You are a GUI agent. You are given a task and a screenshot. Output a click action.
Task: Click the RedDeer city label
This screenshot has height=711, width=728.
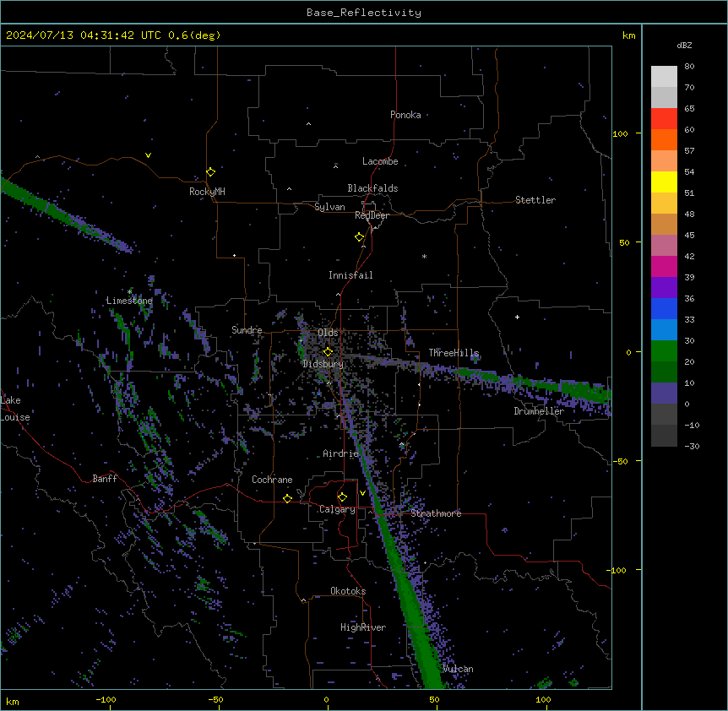[372, 215]
